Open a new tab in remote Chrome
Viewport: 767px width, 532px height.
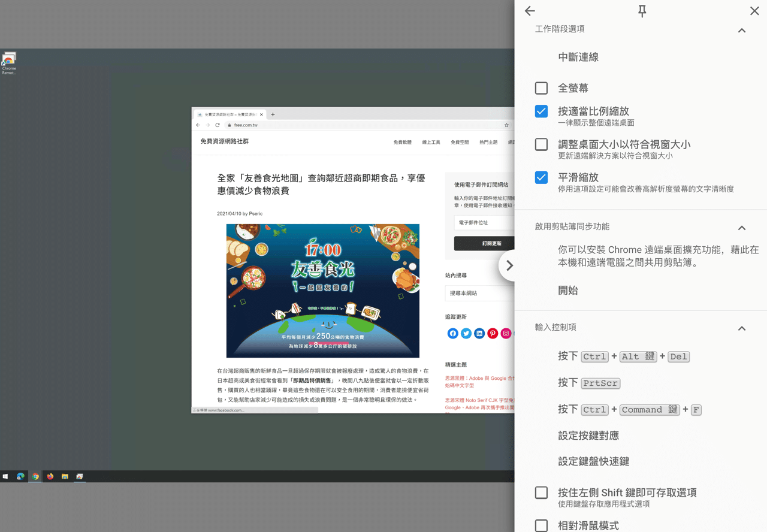click(x=273, y=114)
